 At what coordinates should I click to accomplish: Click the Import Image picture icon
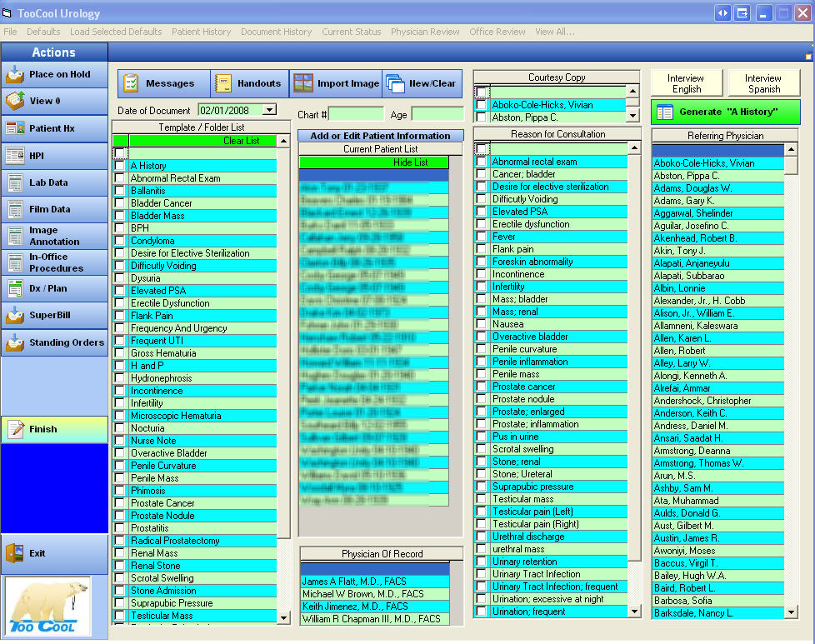click(x=303, y=83)
